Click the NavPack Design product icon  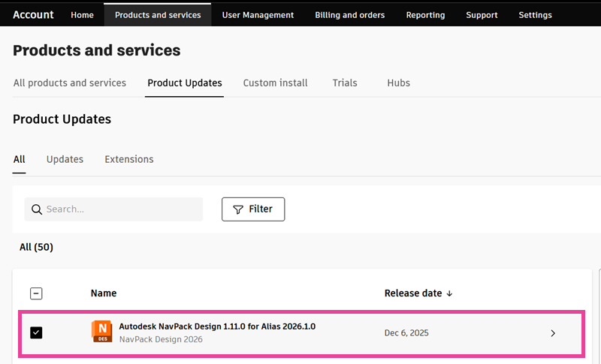click(102, 332)
